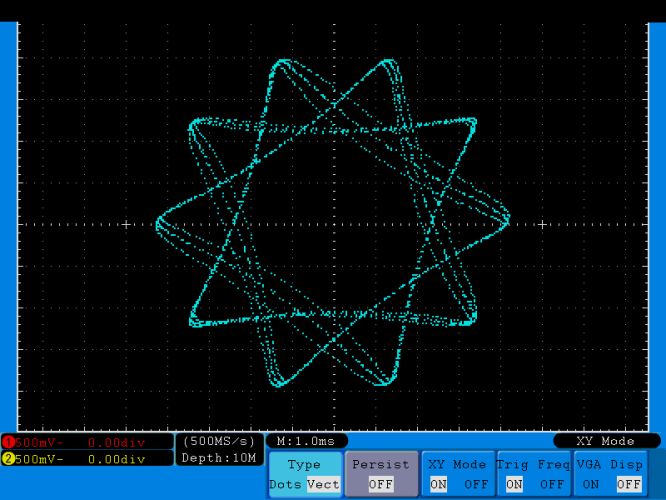
Task: Select channel 2 500mV scale readout
Action: [39, 459]
